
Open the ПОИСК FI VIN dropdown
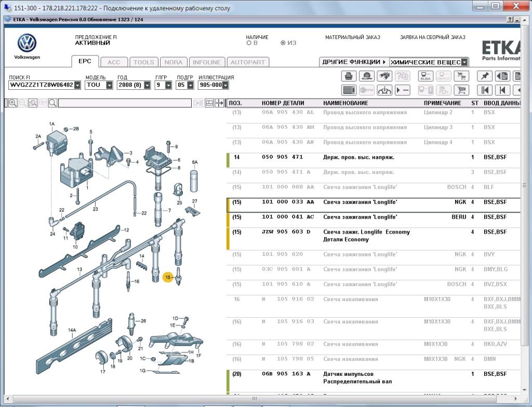[78, 85]
